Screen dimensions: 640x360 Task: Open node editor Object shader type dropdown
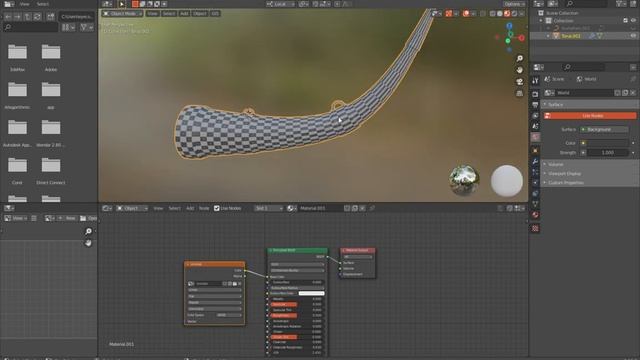coord(131,208)
